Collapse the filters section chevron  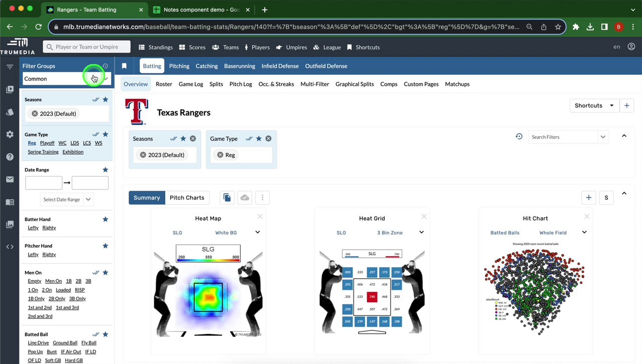(624, 136)
